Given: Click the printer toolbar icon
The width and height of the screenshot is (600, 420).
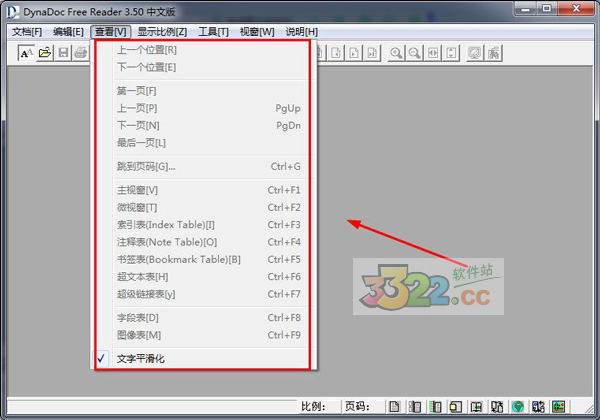Looking at the screenshot, I should pos(81,53).
